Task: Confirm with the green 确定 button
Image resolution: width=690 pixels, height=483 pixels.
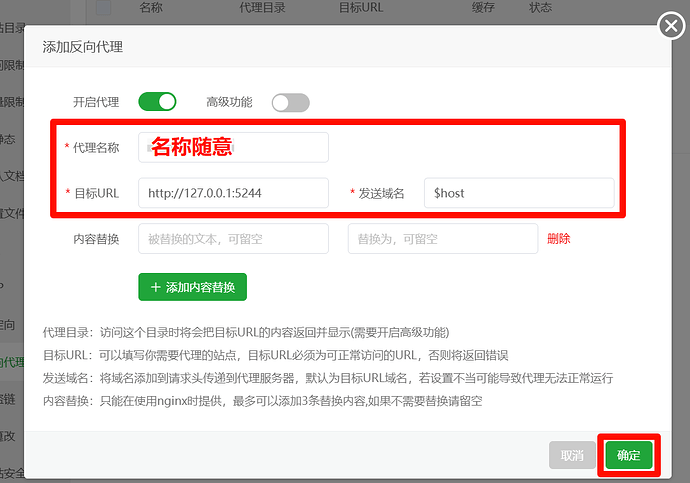Action: click(628, 455)
